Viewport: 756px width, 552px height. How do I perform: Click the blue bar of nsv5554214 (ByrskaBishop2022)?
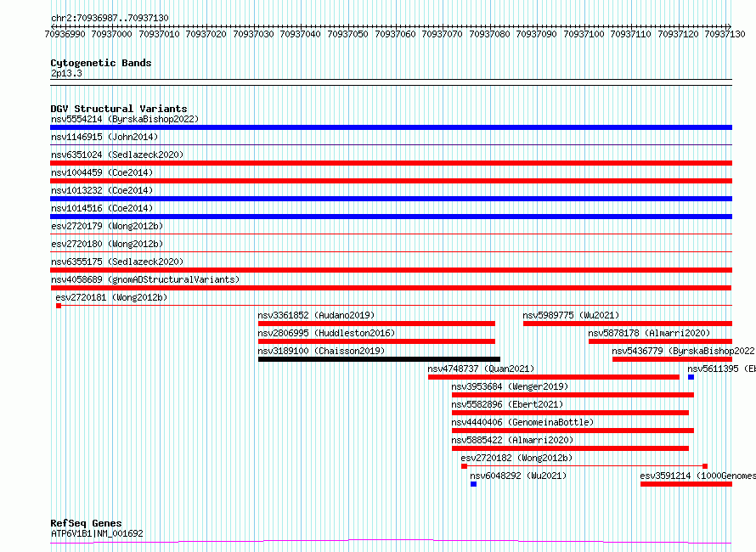(x=391, y=127)
